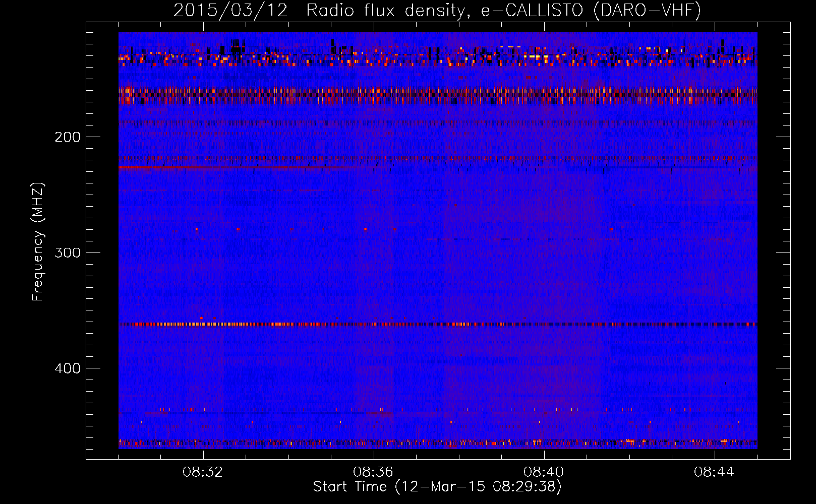Click the plot title "Radio flux density, e-CALLISTO (DARO-VHF)"

pos(503,11)
